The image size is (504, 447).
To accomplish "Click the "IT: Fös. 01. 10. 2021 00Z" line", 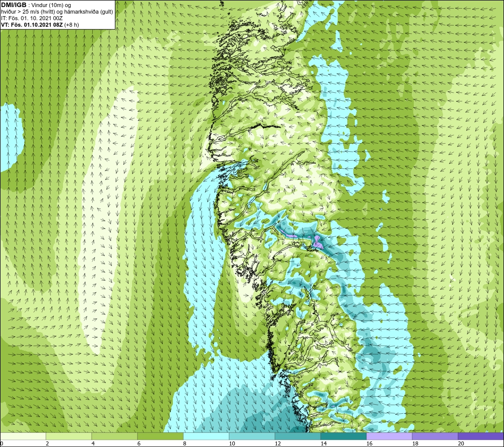I will click(32, 18).
